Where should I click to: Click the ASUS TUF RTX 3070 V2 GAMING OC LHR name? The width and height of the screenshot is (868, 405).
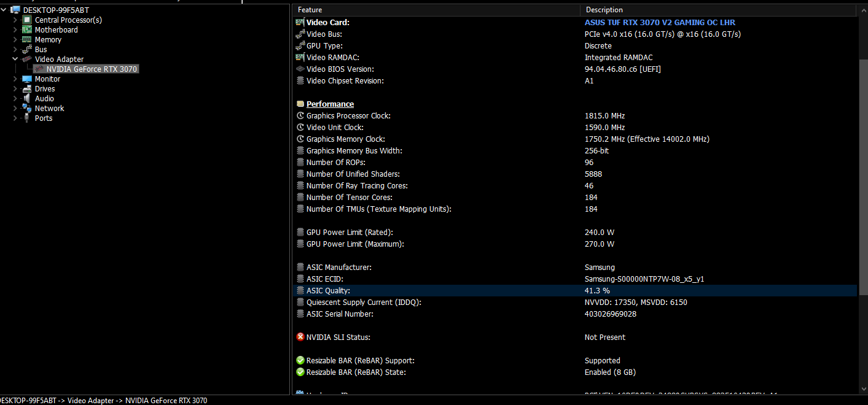(660, 22)
